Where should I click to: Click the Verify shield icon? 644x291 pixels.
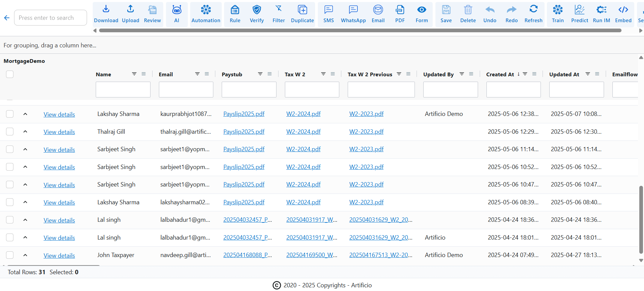pos(257,14)
